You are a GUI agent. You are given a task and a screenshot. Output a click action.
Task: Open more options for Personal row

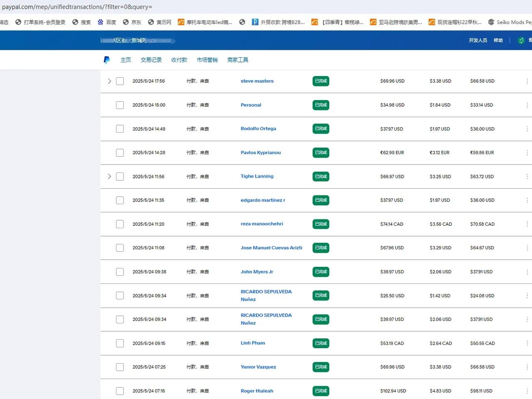527,105
